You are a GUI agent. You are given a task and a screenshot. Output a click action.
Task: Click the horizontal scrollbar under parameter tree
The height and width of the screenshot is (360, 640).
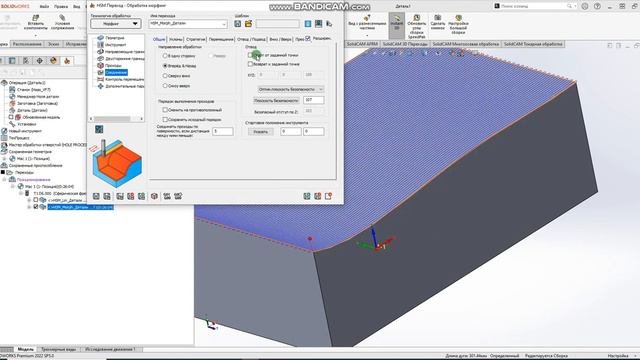pos(116,119)
